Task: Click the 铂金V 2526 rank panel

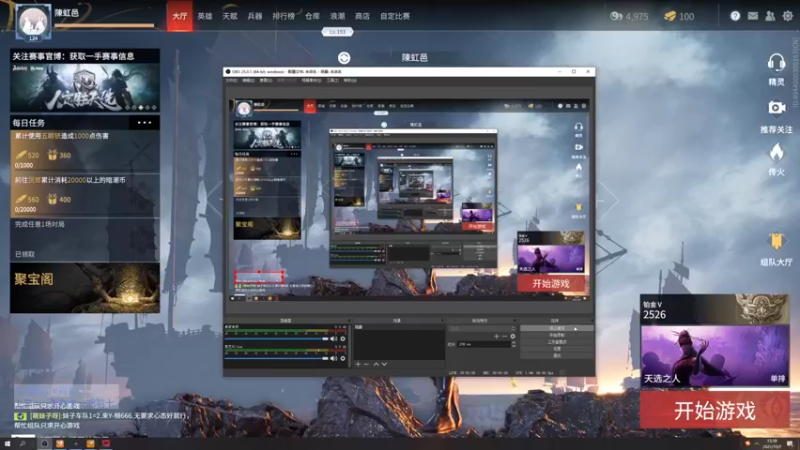Action: (715, 310)
